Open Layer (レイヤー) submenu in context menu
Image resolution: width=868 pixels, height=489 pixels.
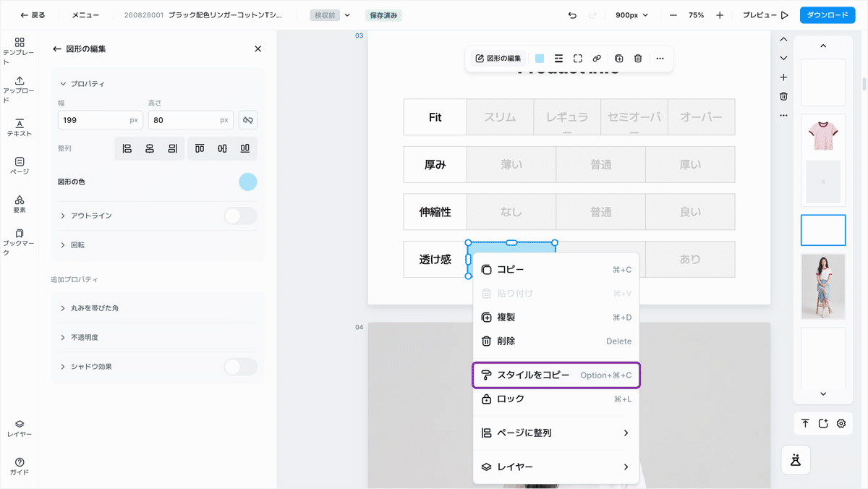[556, 467]
